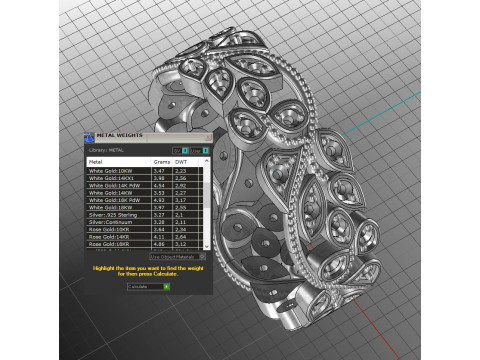This screenshot has width=480, height=360.
Task: Click the metal list scroll down arrow
Action: pos(207,246)
